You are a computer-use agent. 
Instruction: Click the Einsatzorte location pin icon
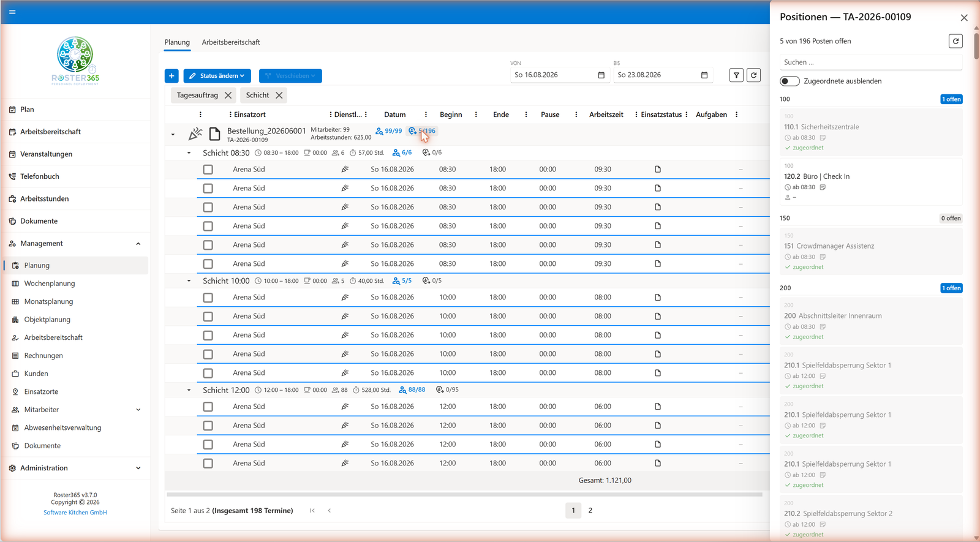click(x=15, y=392)
